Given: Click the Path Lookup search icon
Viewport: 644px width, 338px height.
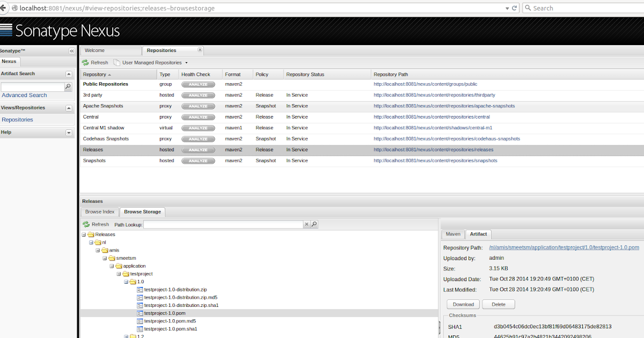Looking at the screenshot, I should coord(314,224).
